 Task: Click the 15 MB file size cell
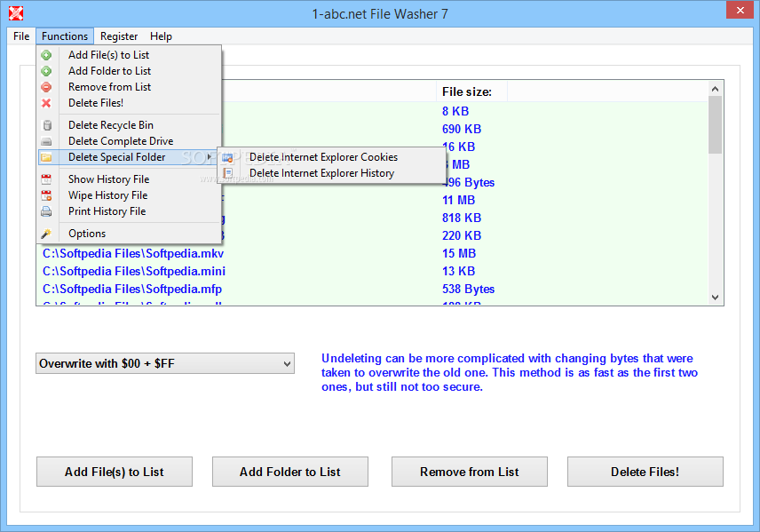pos(459,254)
